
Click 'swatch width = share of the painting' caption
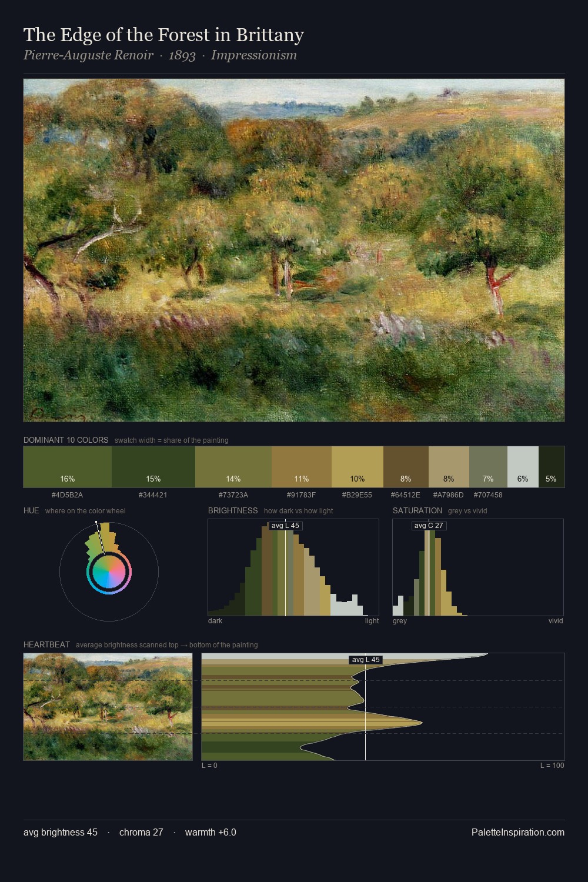pyautogui.click(x=172, y=440)
